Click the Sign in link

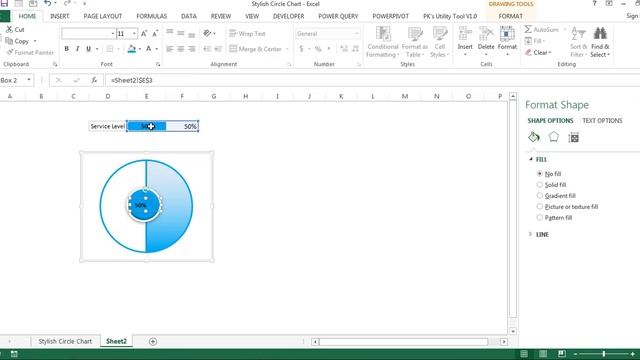[633, 16]
